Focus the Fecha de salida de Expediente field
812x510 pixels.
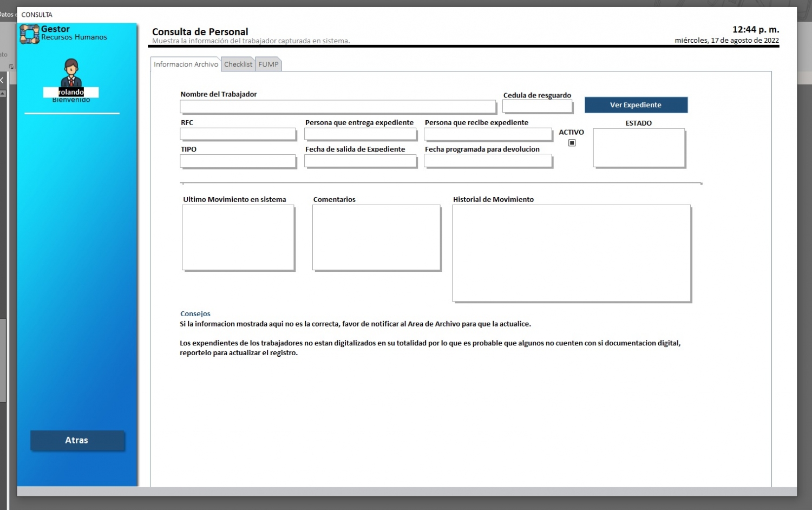(x=361, y=161)
